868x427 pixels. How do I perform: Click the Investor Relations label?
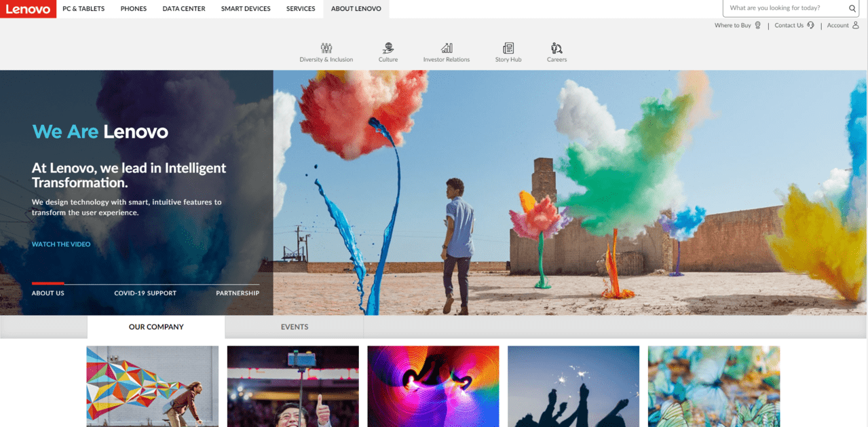447,60
